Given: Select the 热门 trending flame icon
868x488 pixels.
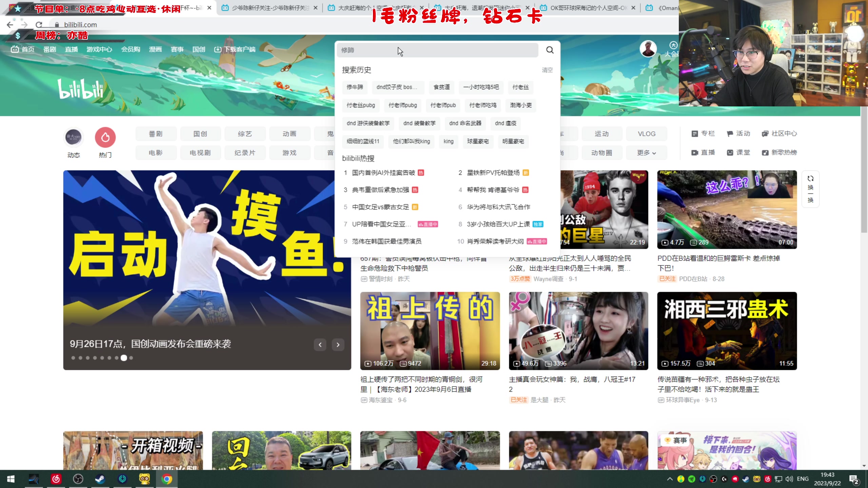Looking at the screenshot, I should point(105,137).
